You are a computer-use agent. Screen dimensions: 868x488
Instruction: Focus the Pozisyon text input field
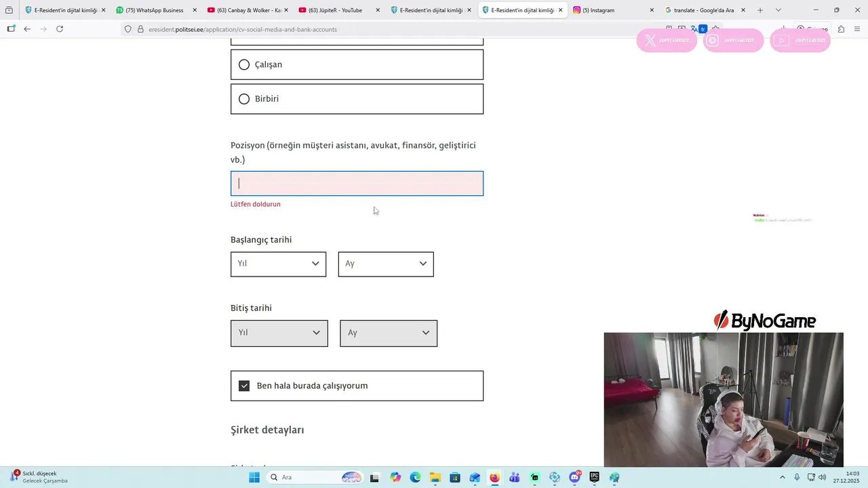pos(357,184)
